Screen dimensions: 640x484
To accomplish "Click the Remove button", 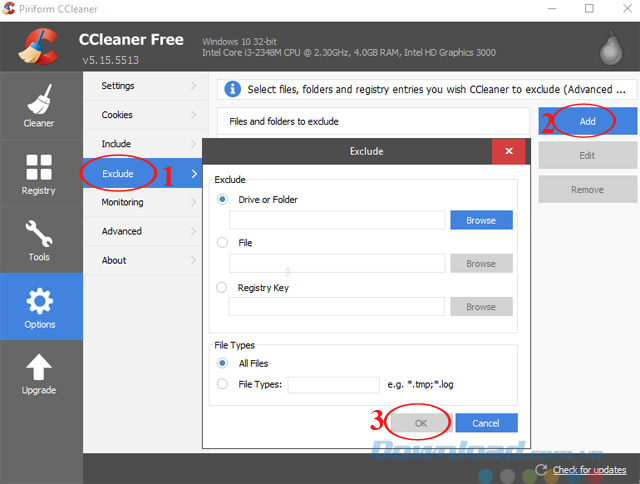I will (587, 189).
